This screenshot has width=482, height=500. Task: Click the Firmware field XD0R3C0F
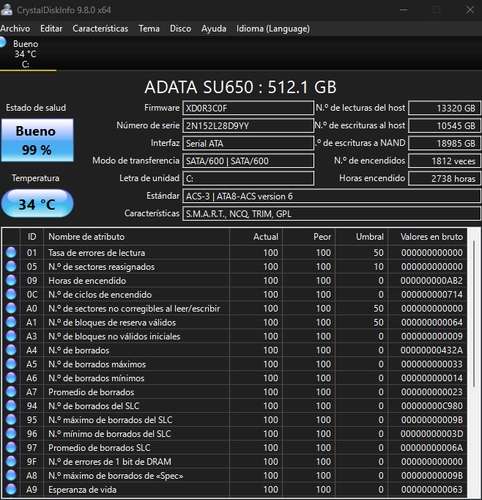(x=248, y=108)
